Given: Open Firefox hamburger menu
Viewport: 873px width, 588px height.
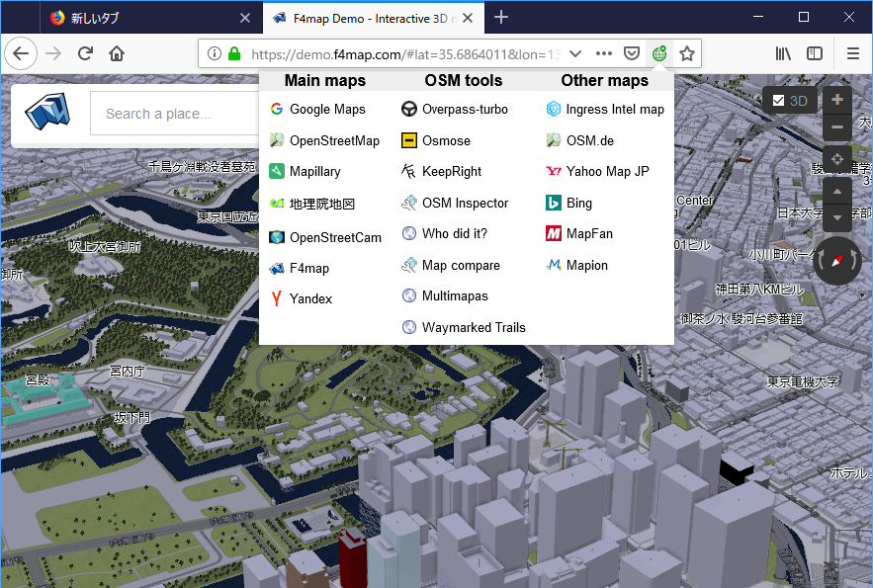Looking at the screenshot, I should point(852,53).
